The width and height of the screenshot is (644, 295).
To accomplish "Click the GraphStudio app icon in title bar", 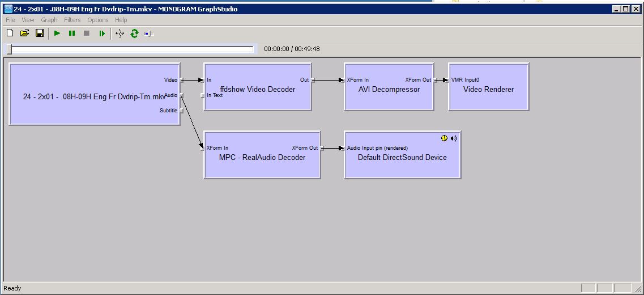I will [x=8, y=9].
